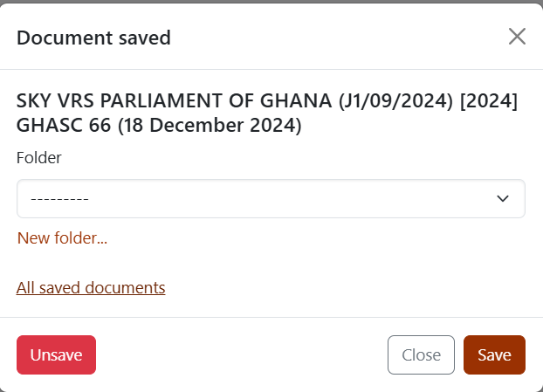This screenshot has height=392, width=543.
Task: Click the brown Save button
Action: tap(494, 354)
